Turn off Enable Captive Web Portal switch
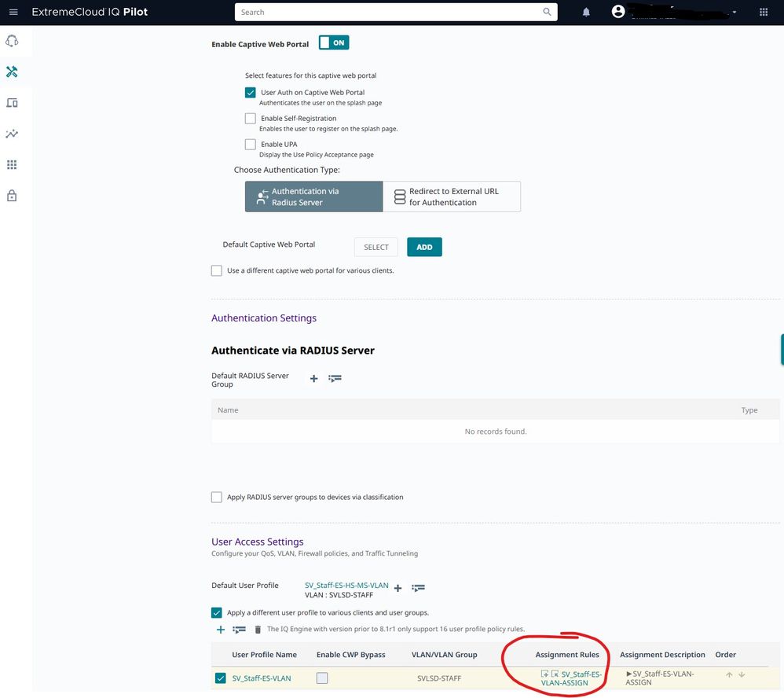Image resolution: width=784 pixels, height=698 pixels. pos(334,43)
